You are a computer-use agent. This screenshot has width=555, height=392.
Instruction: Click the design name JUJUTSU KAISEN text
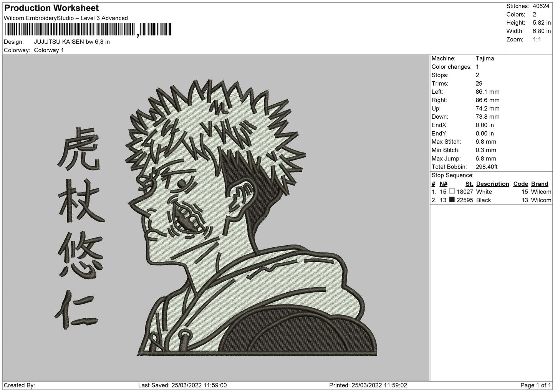click(x=72, y=41)
